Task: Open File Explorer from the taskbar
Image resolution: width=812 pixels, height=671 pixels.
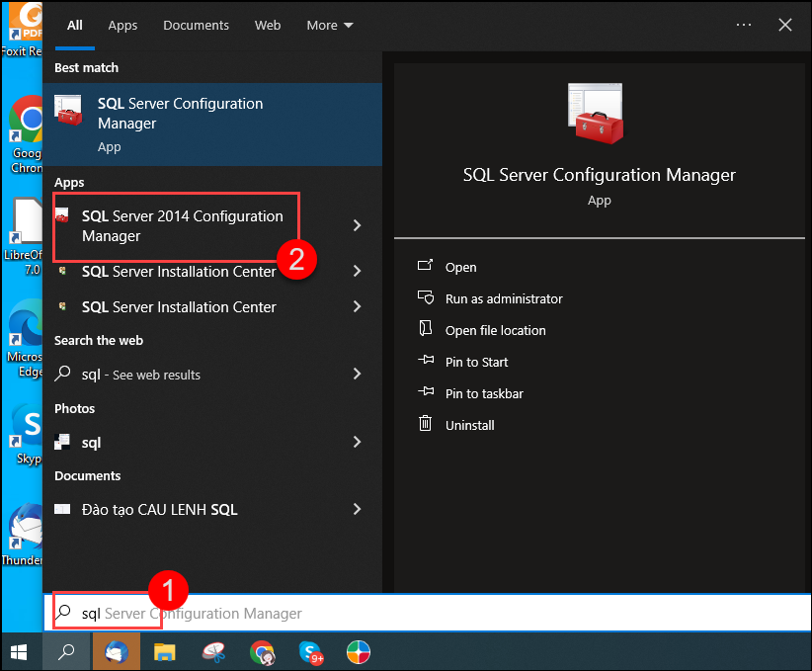Action: pos(164,652)
